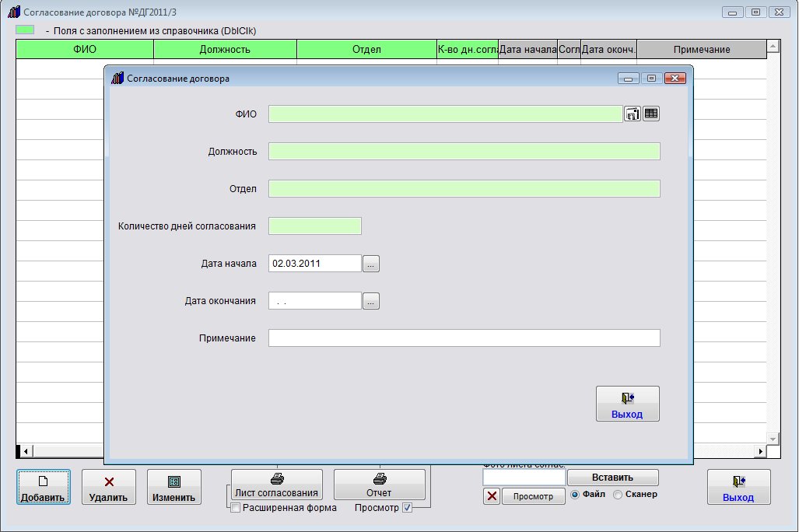Click table vertical scrollbar up arrow
Image resolution: width=799 pixels, height=532 pixels.
click(x=773, y=47)
